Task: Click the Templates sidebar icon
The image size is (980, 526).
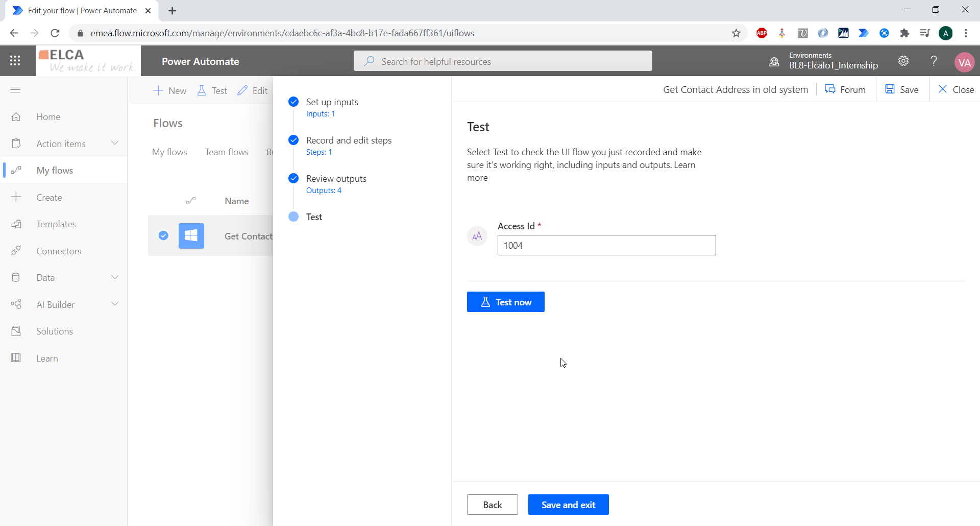Action: coord(16,224)
